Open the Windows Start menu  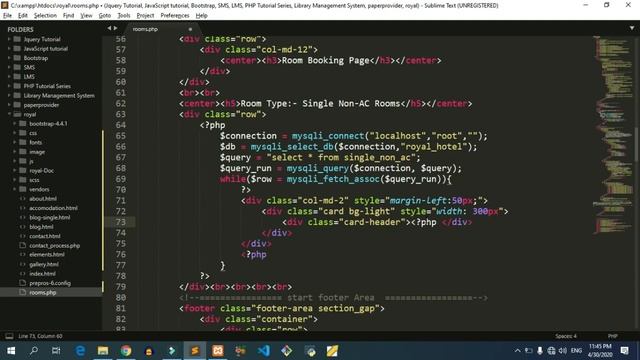[11, 351]
